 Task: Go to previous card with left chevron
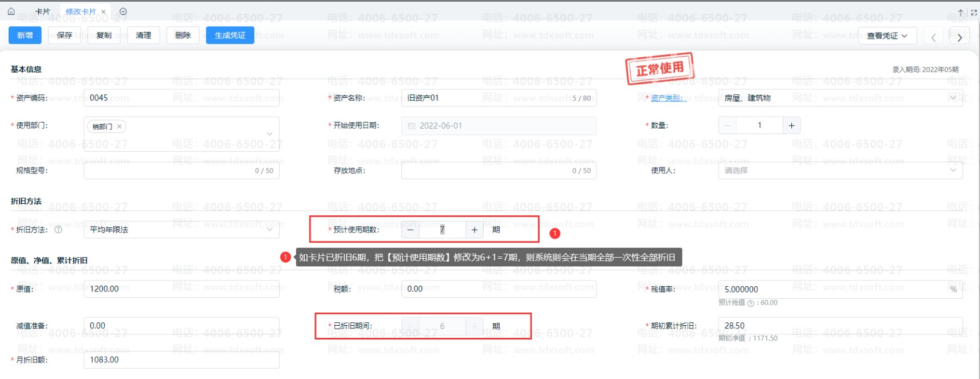click(933, 37)
